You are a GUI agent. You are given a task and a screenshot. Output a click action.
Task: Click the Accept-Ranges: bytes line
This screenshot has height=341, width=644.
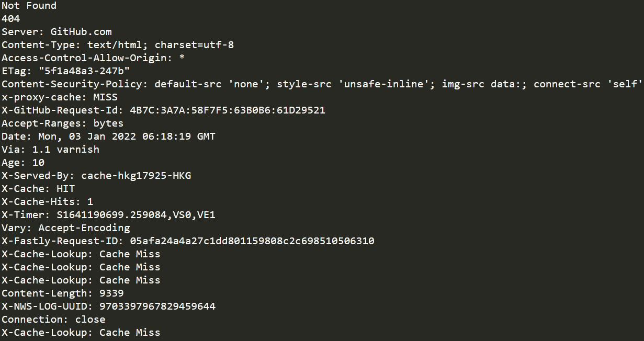point(63,123)
